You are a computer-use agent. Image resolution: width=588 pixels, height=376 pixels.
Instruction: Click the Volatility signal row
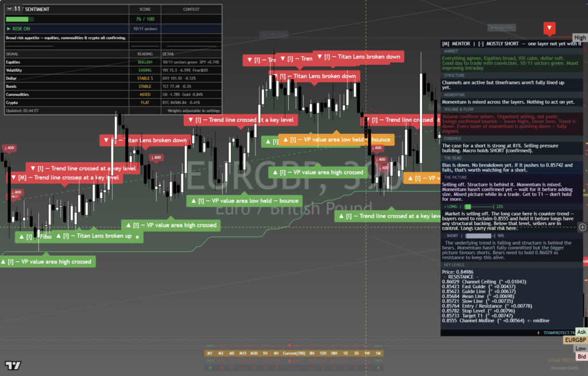point(113,70)
